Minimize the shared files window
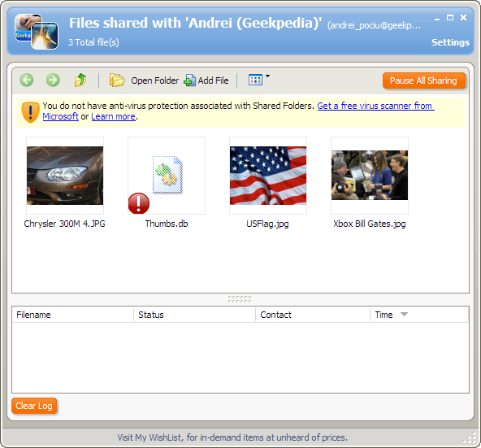 [437, 19]
